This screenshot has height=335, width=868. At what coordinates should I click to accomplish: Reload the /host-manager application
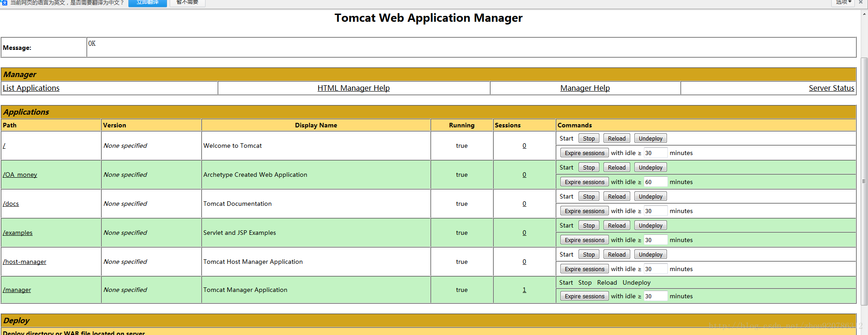(x=617, y=254)
